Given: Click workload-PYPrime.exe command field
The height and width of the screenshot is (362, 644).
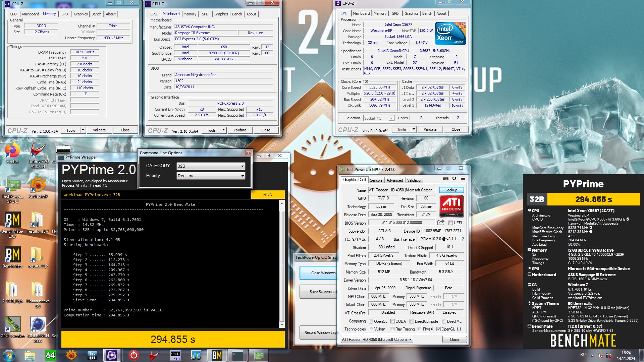Looking at the screenshot, I should [x=156, y=194].
